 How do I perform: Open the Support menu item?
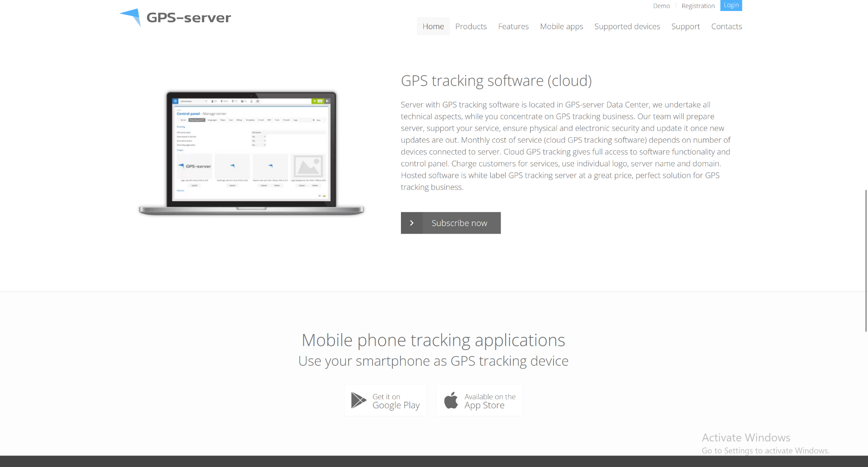click(685, 26)
